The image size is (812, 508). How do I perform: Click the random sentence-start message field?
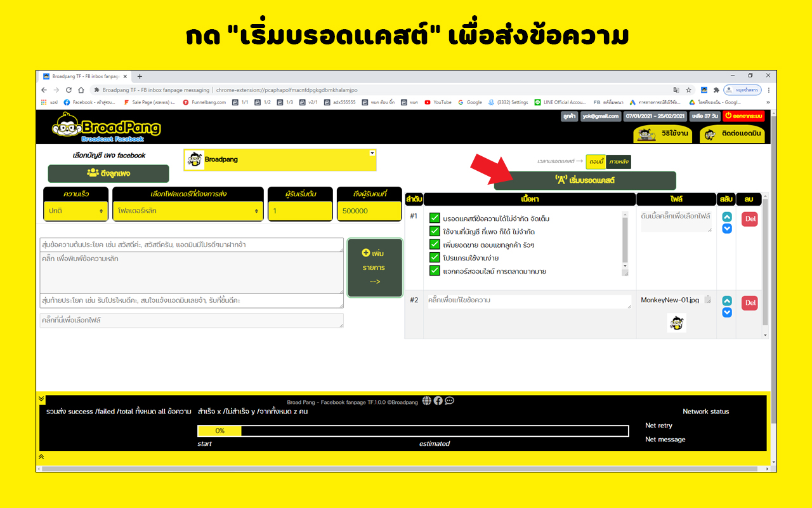192,245
